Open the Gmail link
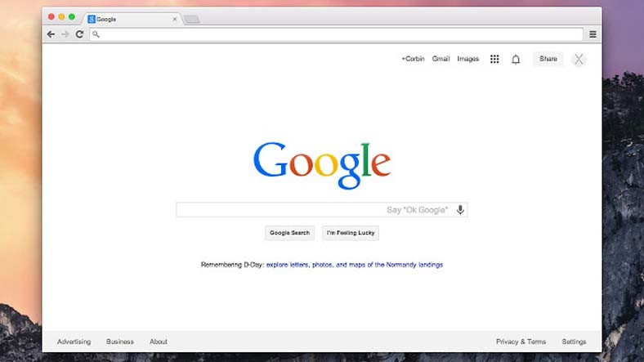 [441, 59]
